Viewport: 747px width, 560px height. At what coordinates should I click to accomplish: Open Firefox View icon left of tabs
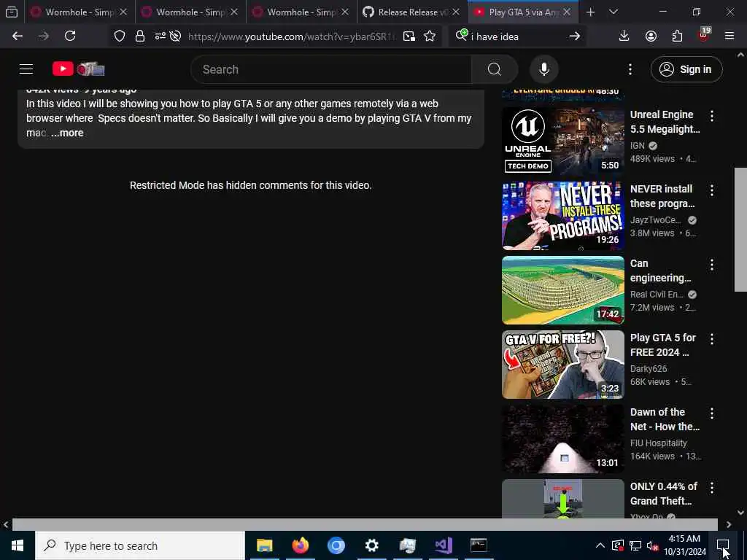(x=12, y=12)
